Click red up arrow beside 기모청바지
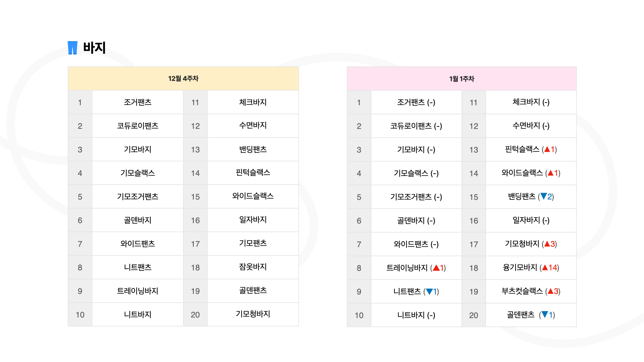The width and height of the screenshot is (644, 362). coord(547,244)
